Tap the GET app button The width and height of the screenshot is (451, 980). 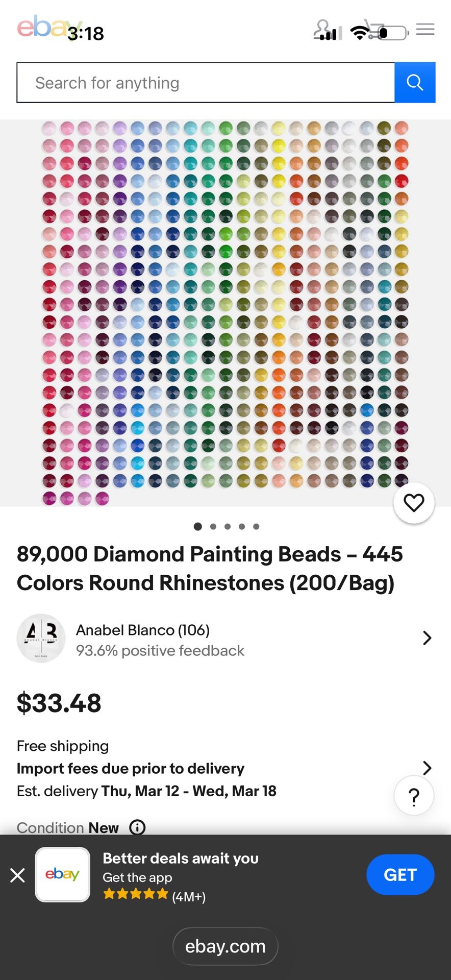click(400, 875)
